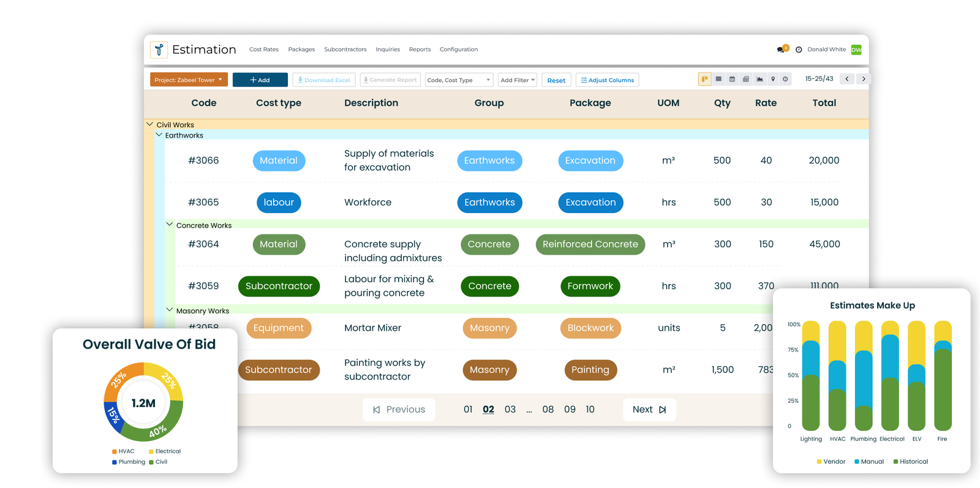Switch to the map pin view
Screen dimensions: 980x488
(773, 79)
